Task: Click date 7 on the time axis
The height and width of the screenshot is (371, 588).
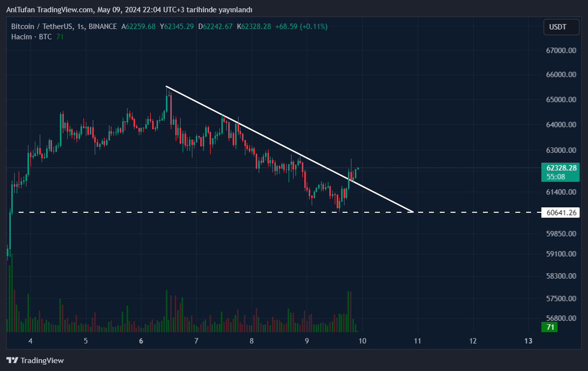Action: [196, 341]
